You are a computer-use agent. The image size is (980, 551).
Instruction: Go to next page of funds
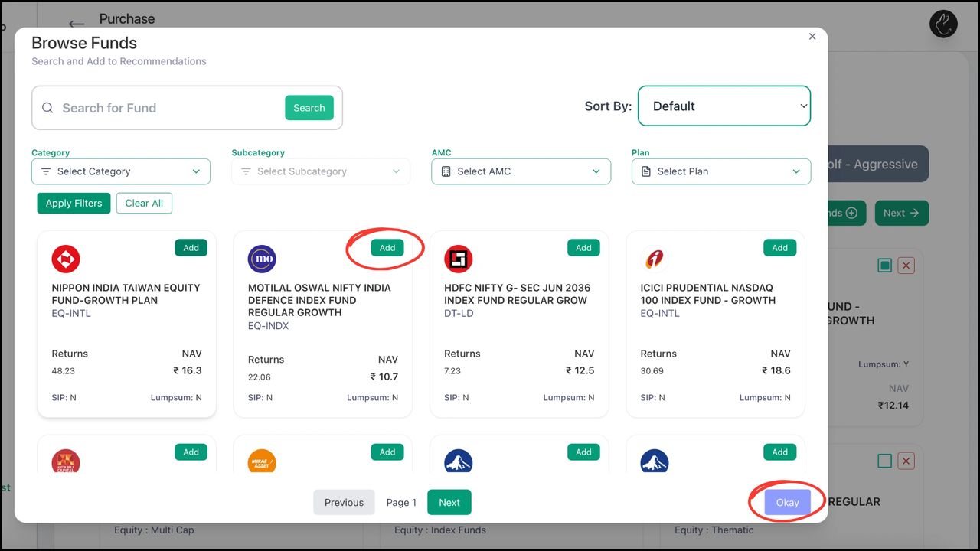(x=449, y=503)
